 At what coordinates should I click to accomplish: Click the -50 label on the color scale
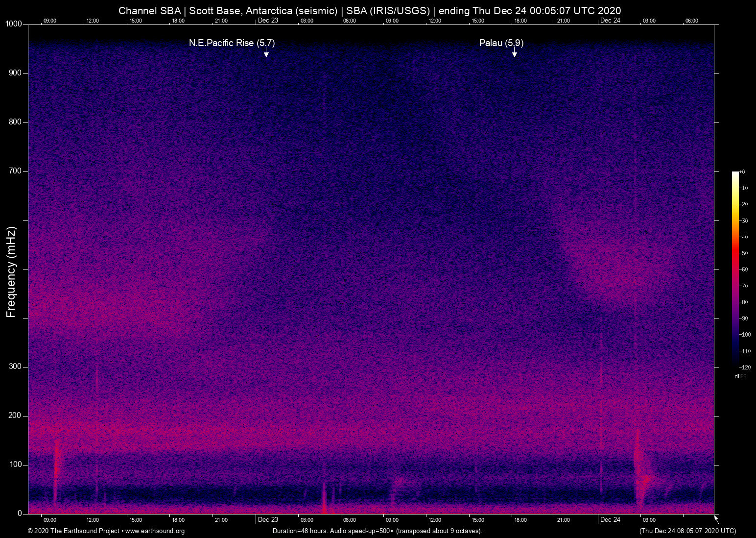click(x=744, y=253)
